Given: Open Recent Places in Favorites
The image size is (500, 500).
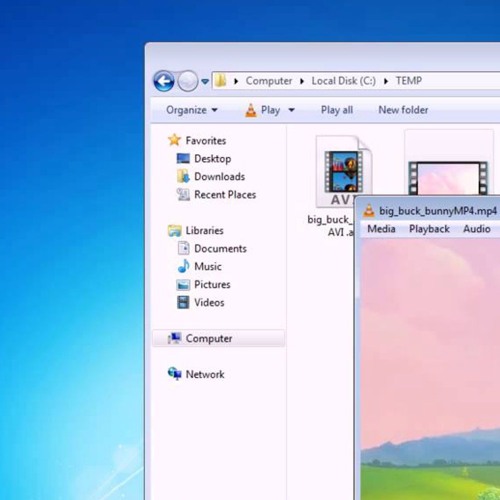Looking at the screenshot, I should (225, 195).
